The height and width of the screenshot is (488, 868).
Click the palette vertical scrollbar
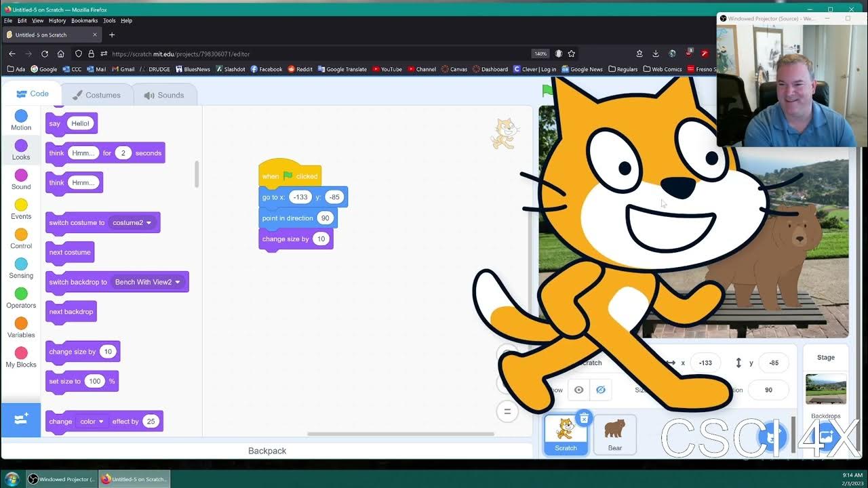click(x=197, y=174)
